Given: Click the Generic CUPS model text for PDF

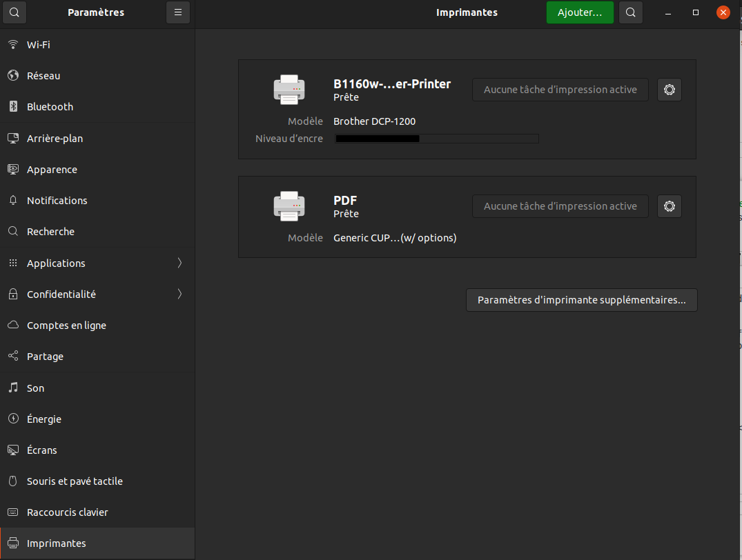Looking at the screenshot, I should tap(395, 238).
